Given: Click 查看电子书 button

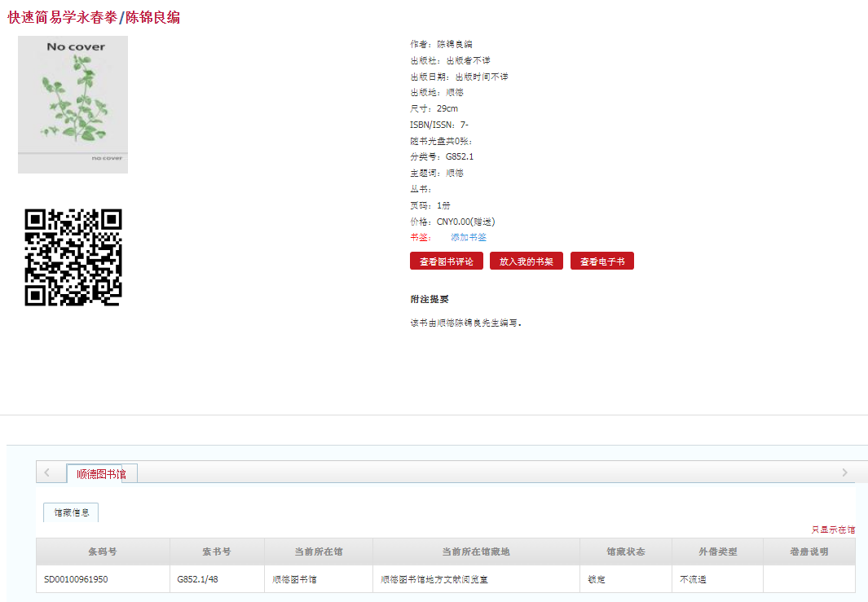Looking at the screenshot, I should coord(602,261).
